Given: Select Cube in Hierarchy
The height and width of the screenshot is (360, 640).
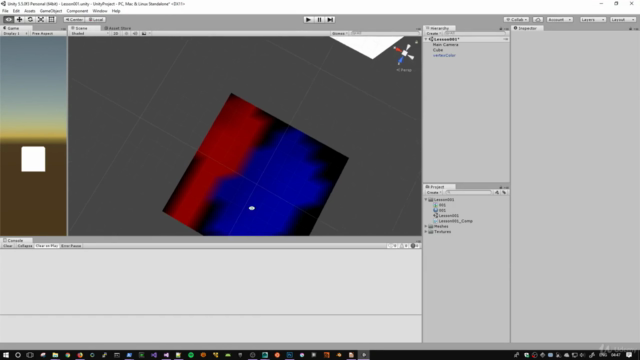Looking at the screenshot, I should click(x=438, y=50).
